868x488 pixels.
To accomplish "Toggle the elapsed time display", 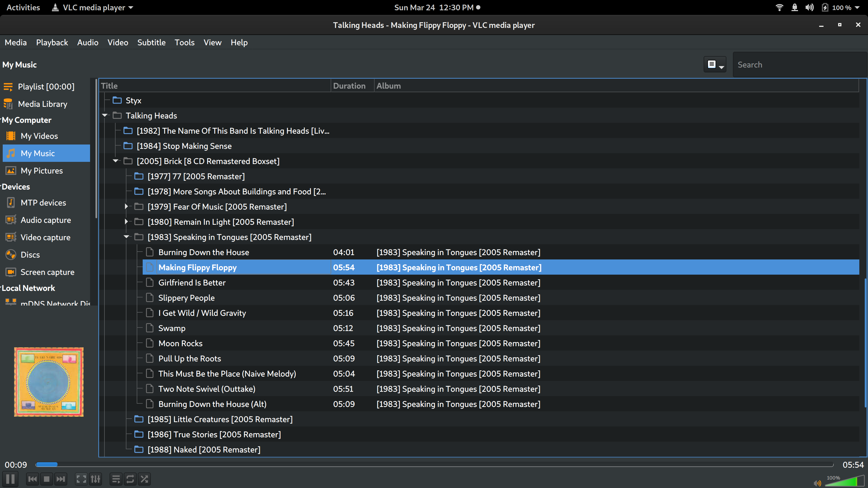I will point(16,465).
